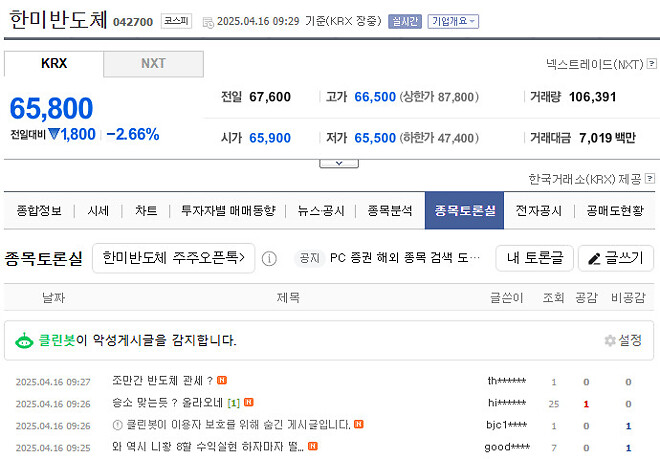Open 클린봇 설정 gear icon

610,340
